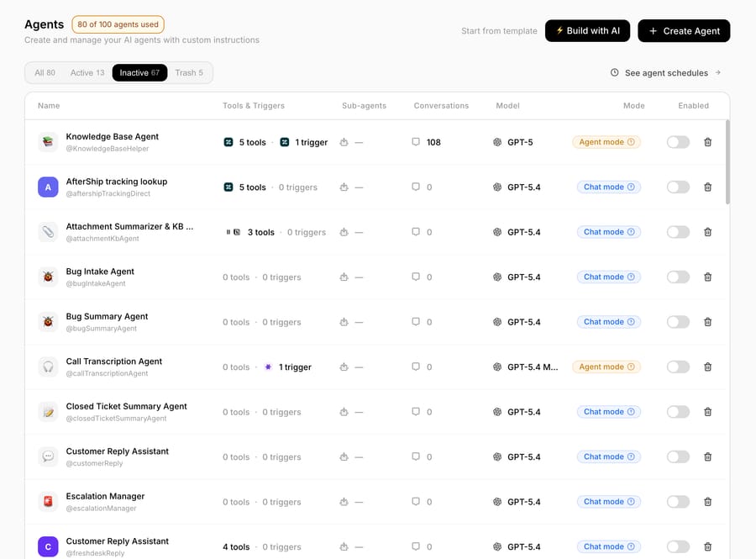
Task: Show the All 80 agents tab
Action: pyautogui.click(x=45, y=73)
